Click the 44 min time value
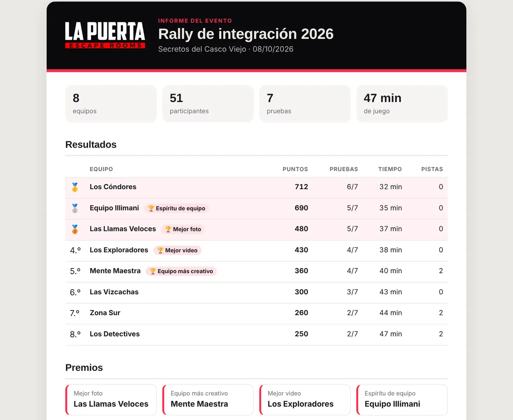The width and height of the screenshot is (513, 420). pyautogui.click(x=391, y=313)
